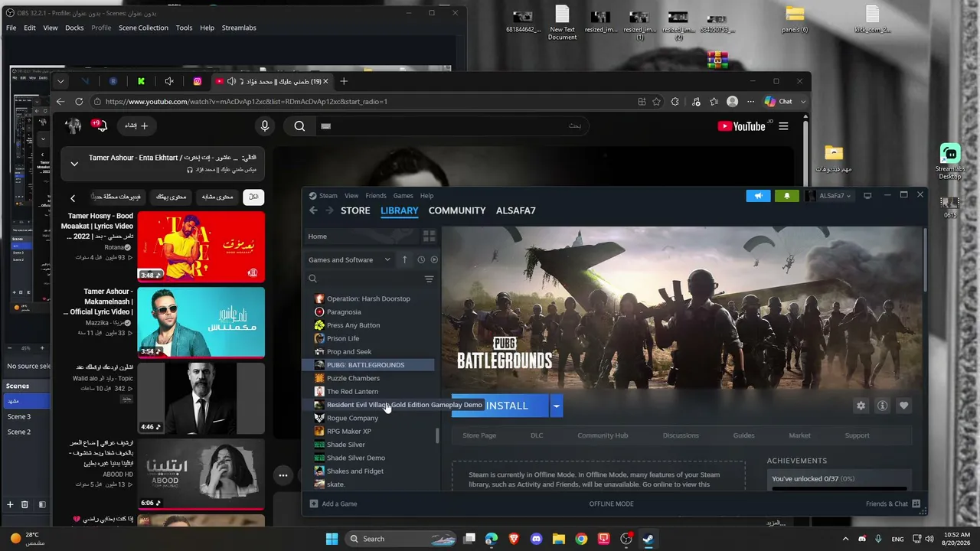980x551 pixels.
Task: Open PUBG Community Hub link
Action: pos(603,435)
